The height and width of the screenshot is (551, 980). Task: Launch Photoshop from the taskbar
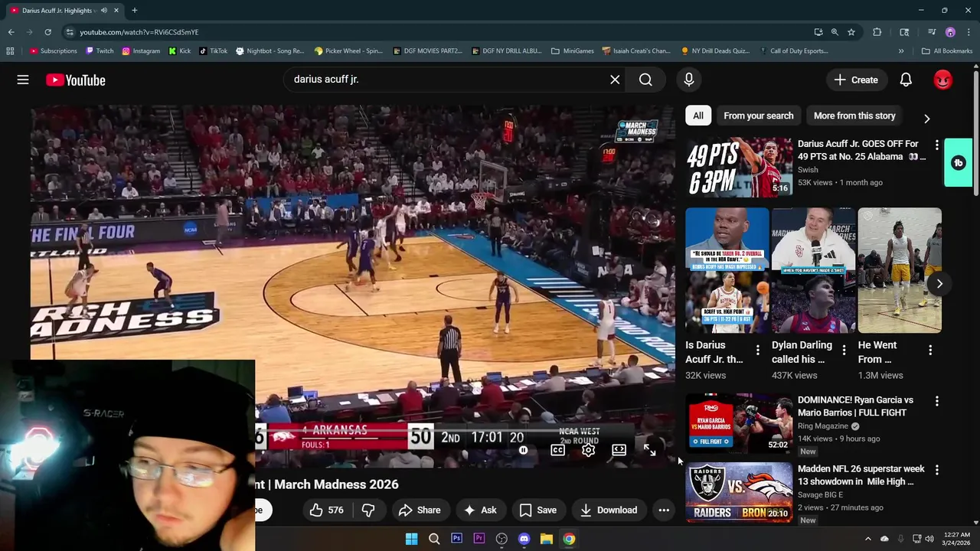click(x=456, y=539)
